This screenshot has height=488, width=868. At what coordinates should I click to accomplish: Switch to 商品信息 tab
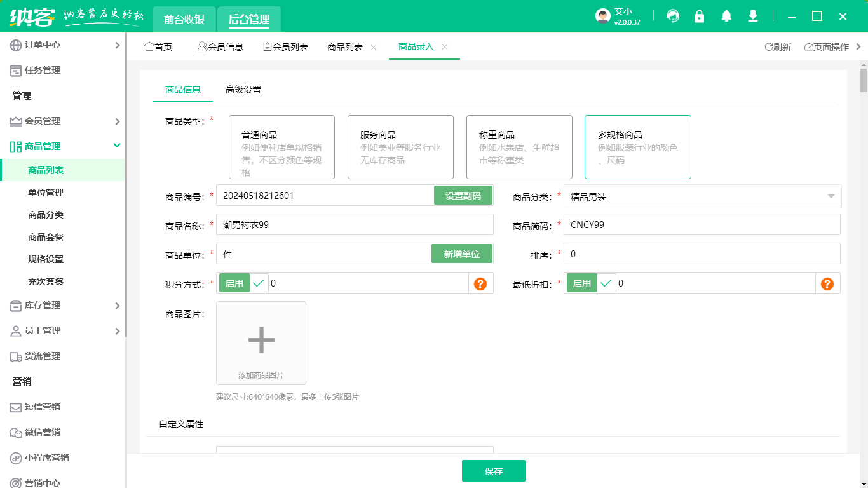click(183, 90)
